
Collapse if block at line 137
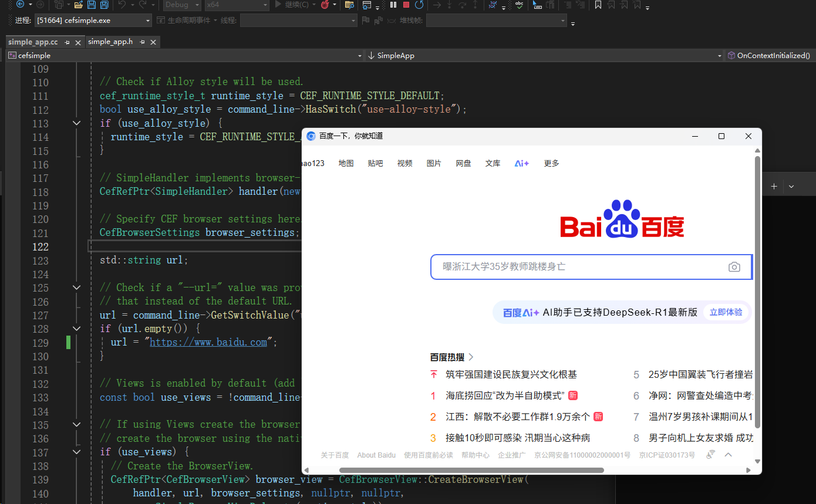(76, 452)
